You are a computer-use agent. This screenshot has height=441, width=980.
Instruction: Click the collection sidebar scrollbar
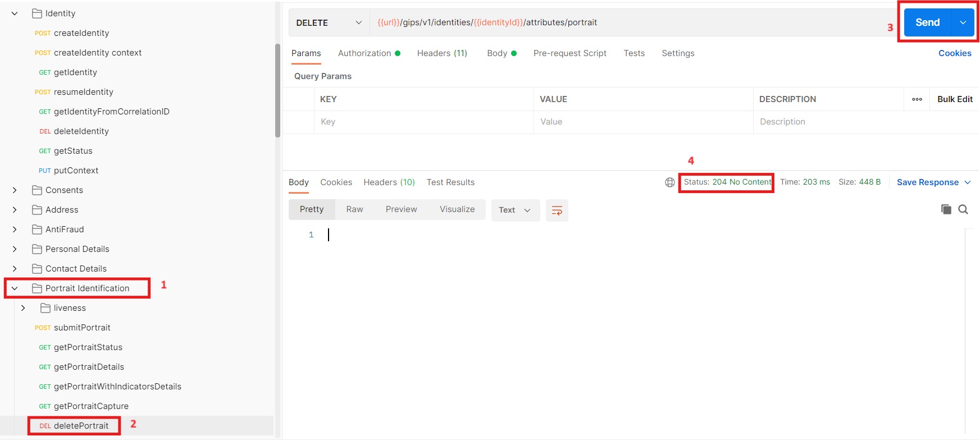(x=277, y=90)
